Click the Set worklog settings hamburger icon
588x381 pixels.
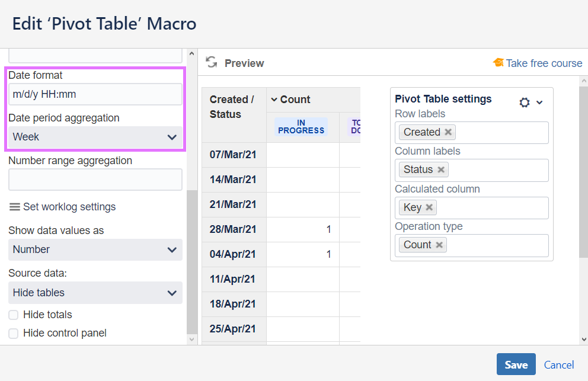tap(15, 207)
